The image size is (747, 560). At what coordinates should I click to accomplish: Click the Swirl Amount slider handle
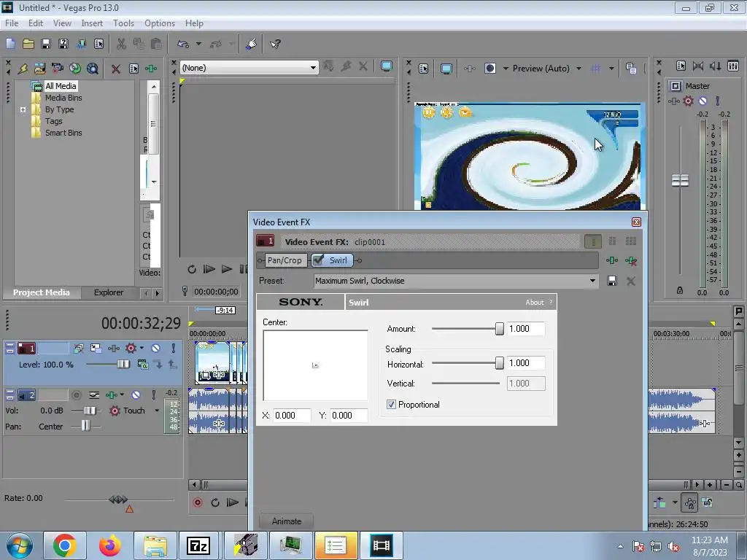click(499, 329)
